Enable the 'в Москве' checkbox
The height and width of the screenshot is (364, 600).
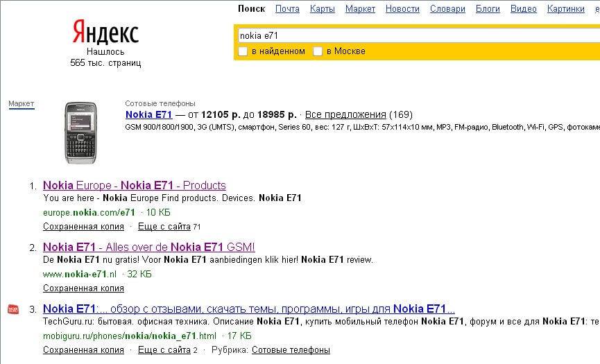coord(318,51)
